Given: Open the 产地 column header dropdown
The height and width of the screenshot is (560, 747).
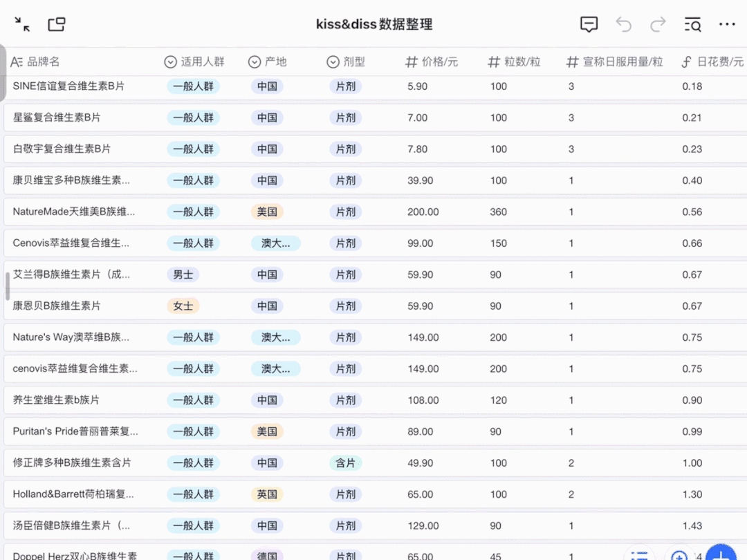Looking at the screenshot, I should coord(267,62).
